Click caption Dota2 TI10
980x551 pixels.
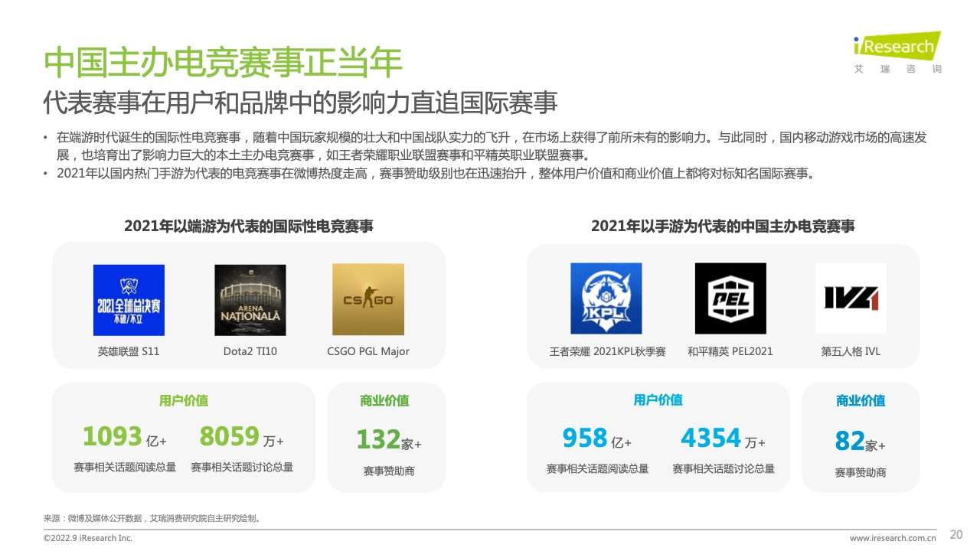click(250, 351)
